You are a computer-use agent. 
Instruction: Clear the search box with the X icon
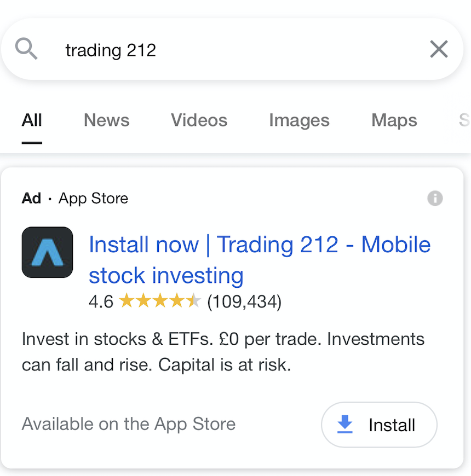coord(439,49)
